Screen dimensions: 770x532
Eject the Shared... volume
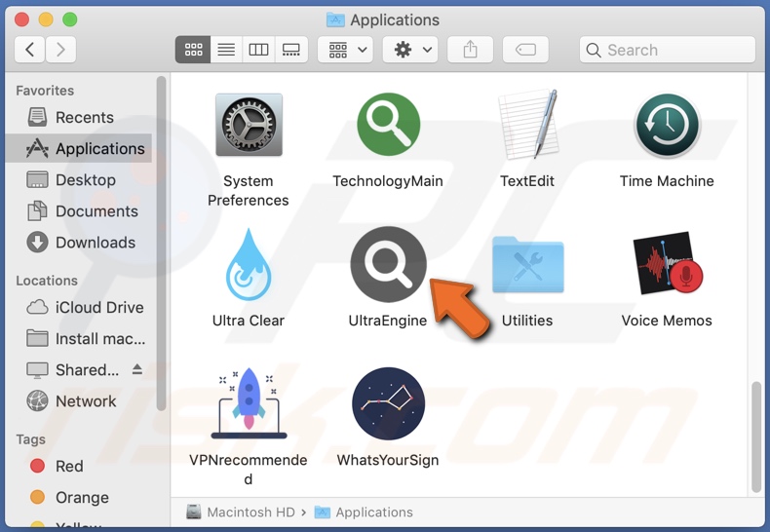pyautogui.click(x=137, y=369)
